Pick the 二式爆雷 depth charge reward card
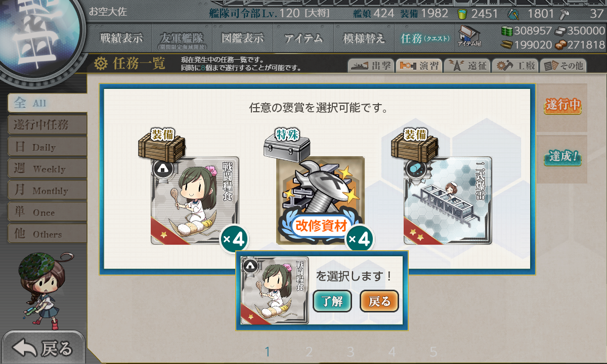The width and height of the screenshot is (607, 364). (x=448, y=201)
